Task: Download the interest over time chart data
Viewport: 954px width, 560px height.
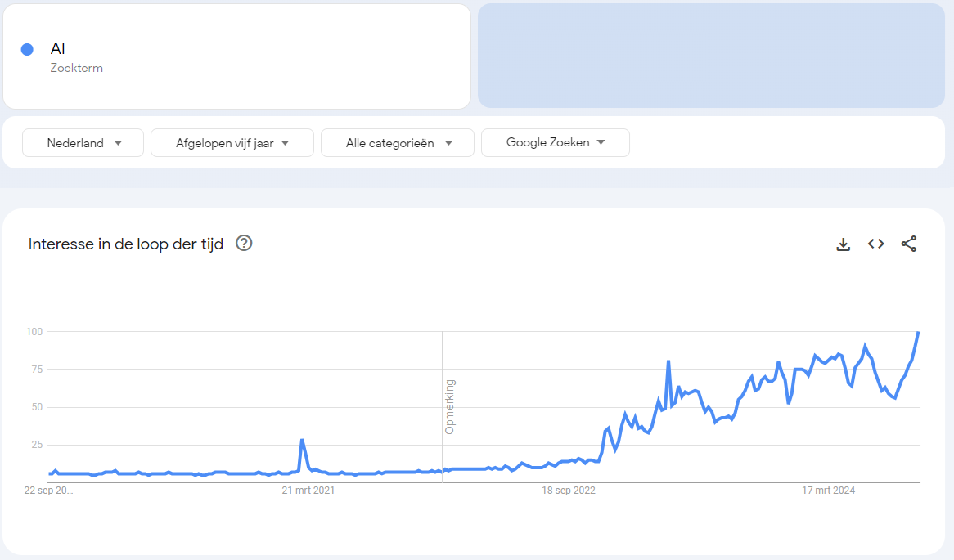Action: click(844, 244)
